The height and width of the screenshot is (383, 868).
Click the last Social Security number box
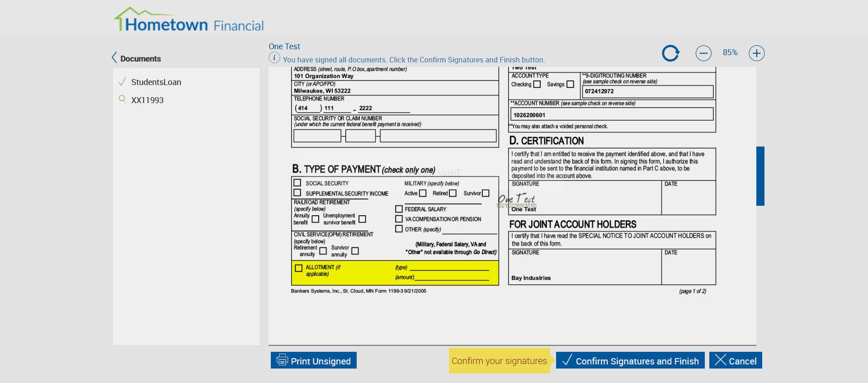[x=438, y=136]
